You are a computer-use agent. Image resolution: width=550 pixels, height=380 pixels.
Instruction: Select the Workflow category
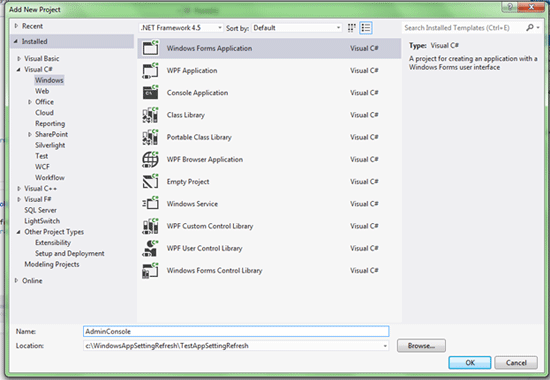pos(49,178)
